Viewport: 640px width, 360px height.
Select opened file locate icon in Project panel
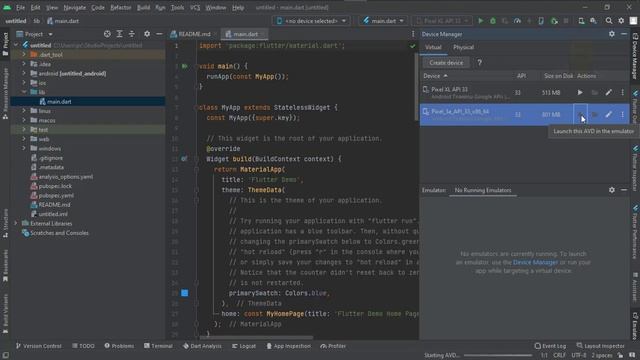(x=107, y=34)
